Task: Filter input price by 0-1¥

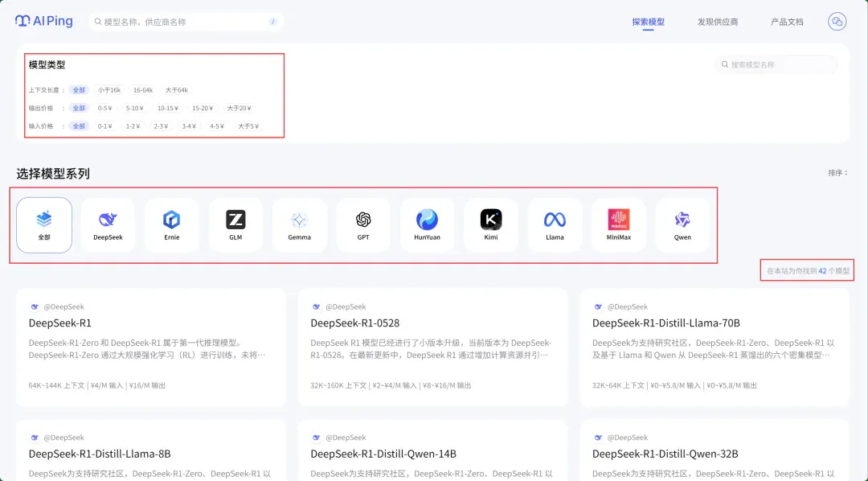Action: (105, 126)
